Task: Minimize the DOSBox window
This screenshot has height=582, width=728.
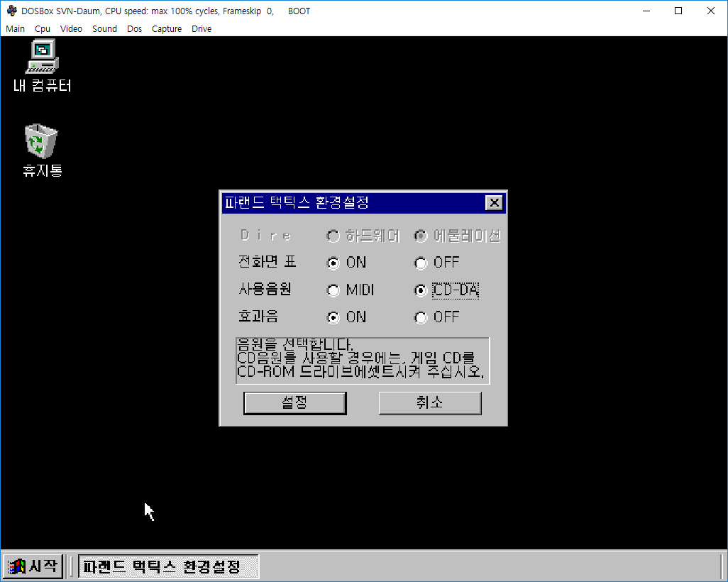Action: [646, 11]
